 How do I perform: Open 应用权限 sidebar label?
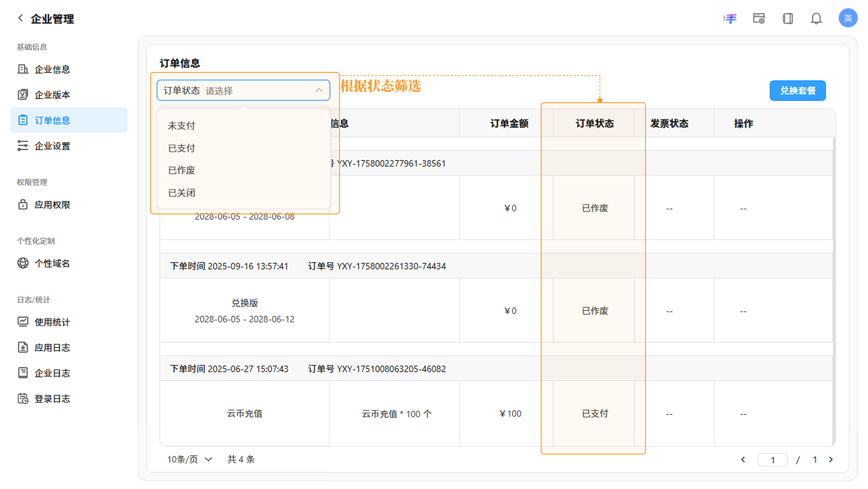(x=52, y=205)
